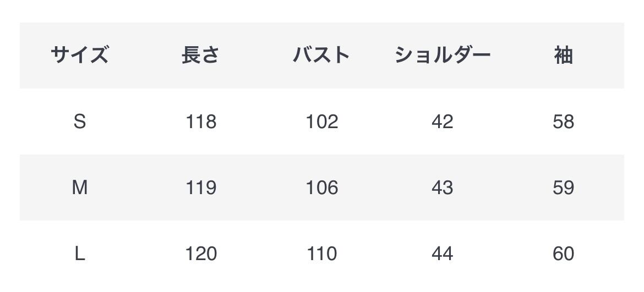Click sleeve value 58
The image size is (644, 292).
point(563,122)
